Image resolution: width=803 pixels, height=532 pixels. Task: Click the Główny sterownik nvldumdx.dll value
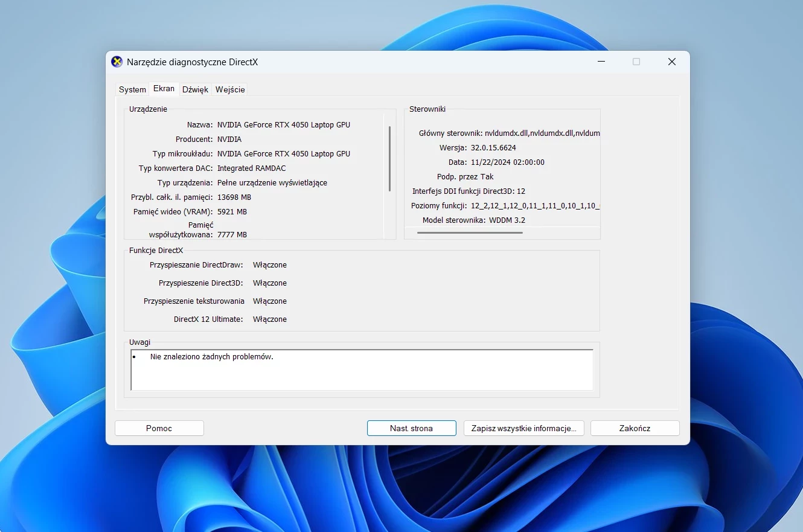(542, 133)
